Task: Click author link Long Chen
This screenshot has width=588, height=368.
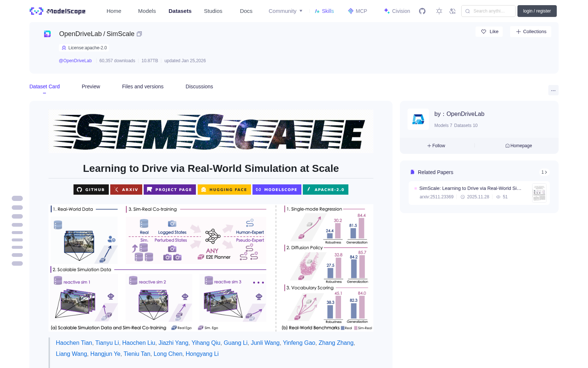Action: (x=168, y=354)
